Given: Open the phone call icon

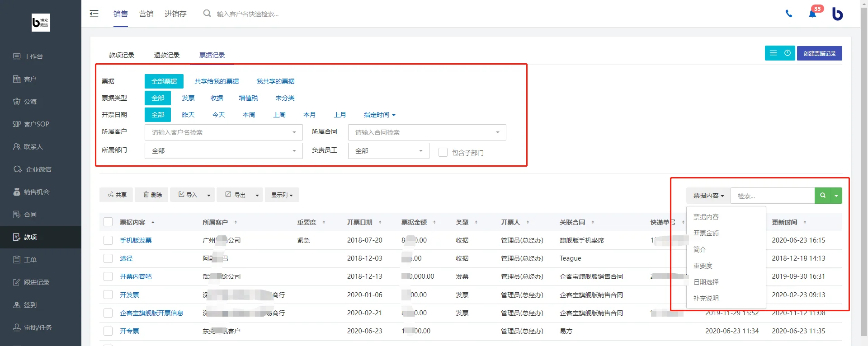Looking at the screenshot, I should click(x=789, y=14).
